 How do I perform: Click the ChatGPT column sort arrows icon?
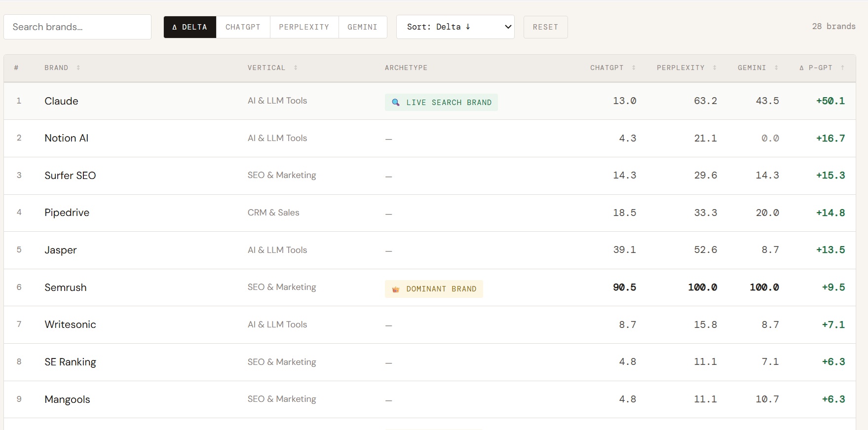pos(634,68)
